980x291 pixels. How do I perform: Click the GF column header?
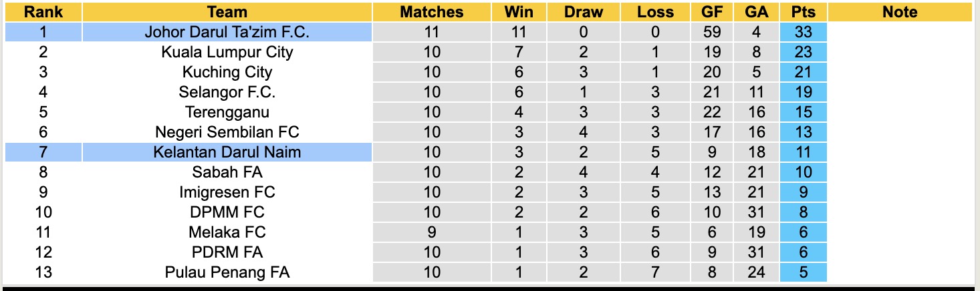711,12
